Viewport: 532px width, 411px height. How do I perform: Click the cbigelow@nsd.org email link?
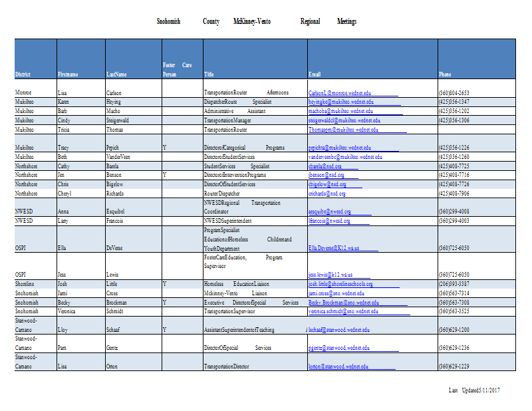(327, 184)
